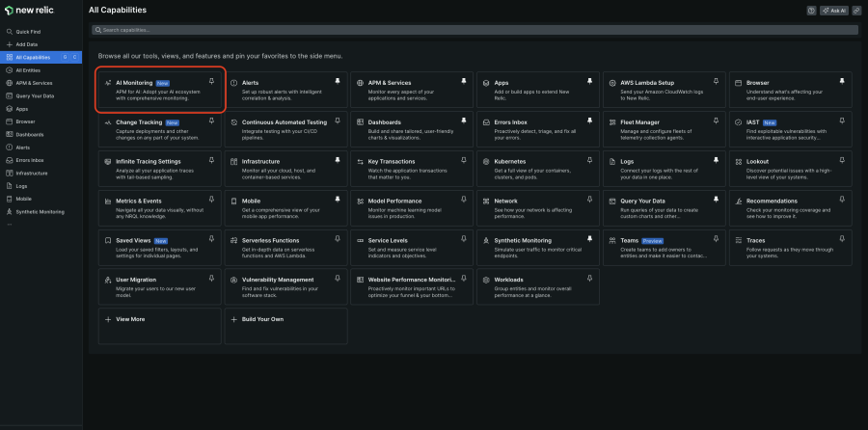Open the help question mark icon

click(811, 10)
